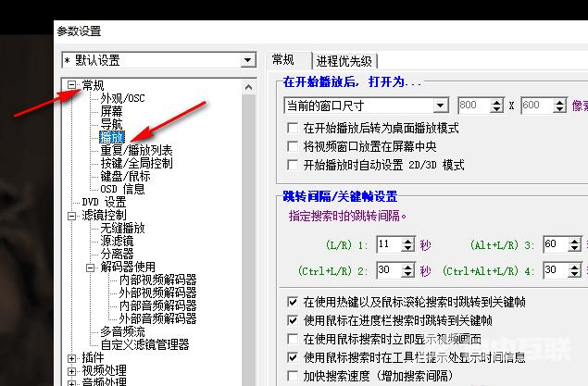
Task: Enable 开始播放时自动设置 2D/3D 模式
Action: (x=292, y=165)
